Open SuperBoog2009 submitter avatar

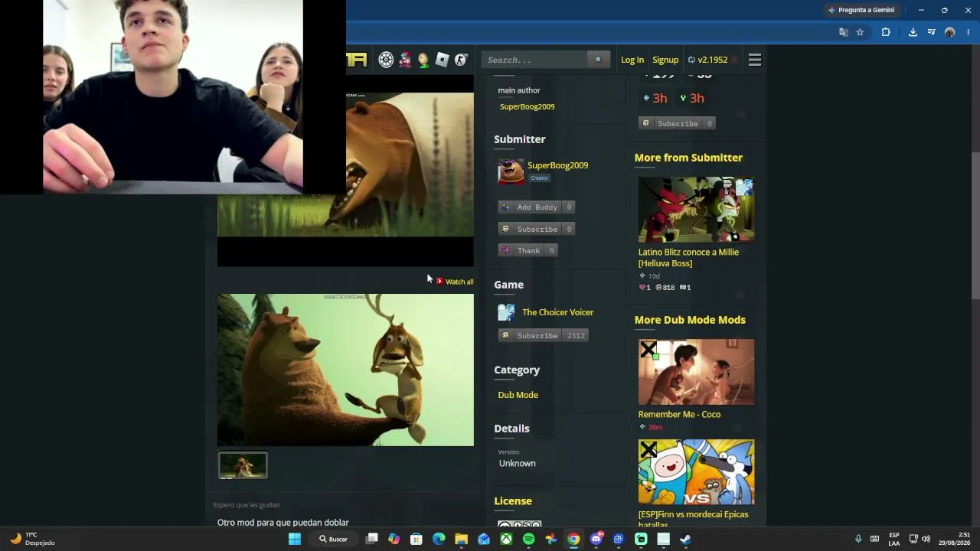tap(511, 171)
